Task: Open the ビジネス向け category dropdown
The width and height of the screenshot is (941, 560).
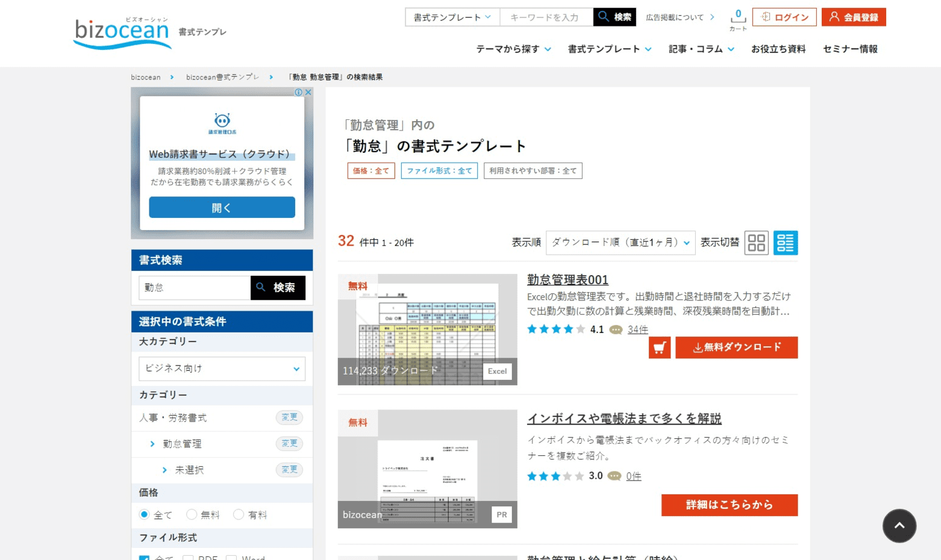Action: 221,369
